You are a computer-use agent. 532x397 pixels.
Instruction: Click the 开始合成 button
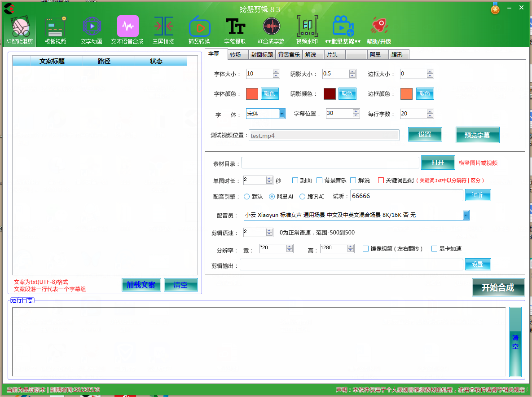[x=498, y=288]
